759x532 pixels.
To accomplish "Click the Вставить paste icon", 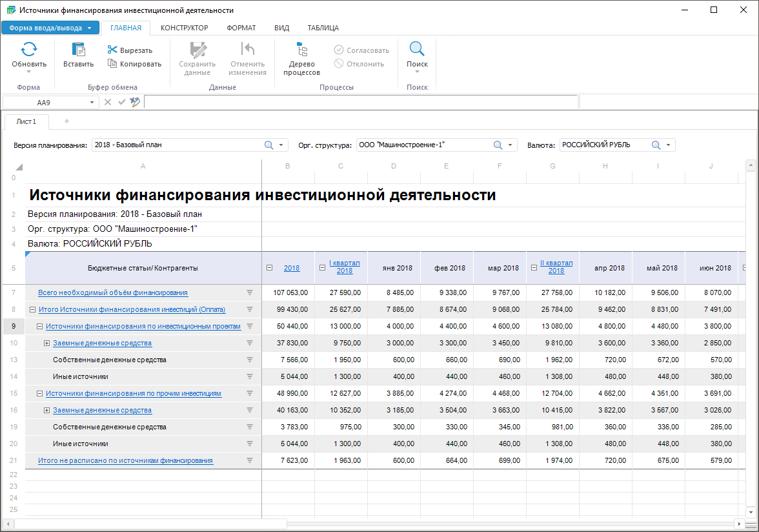I will point(78,50).
